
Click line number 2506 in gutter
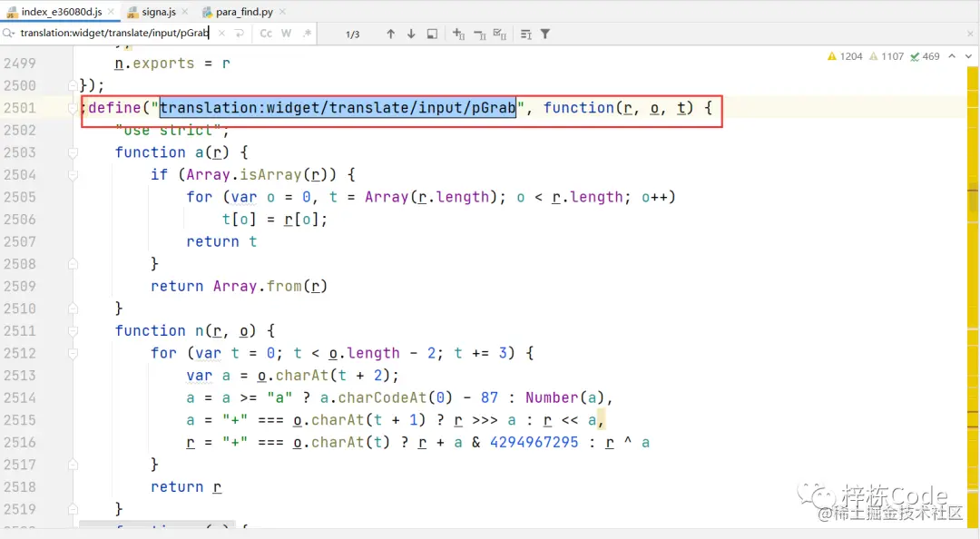20,220
